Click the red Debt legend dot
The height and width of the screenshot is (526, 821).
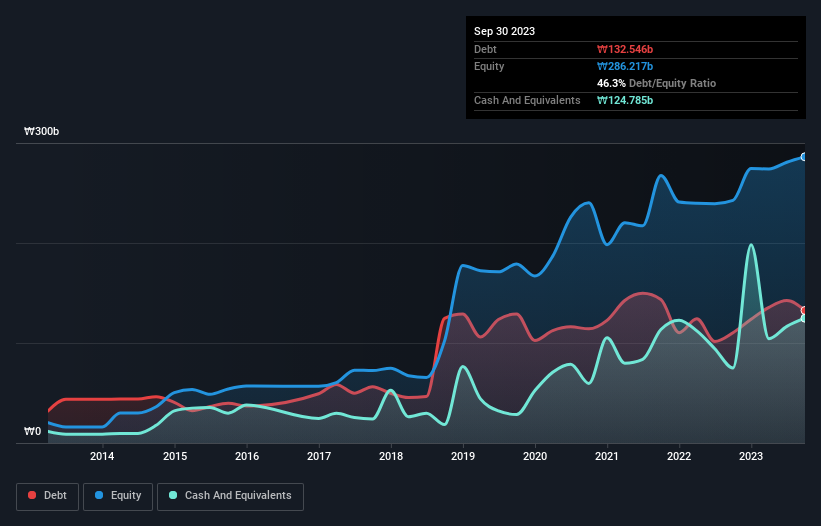pos(32,495)
